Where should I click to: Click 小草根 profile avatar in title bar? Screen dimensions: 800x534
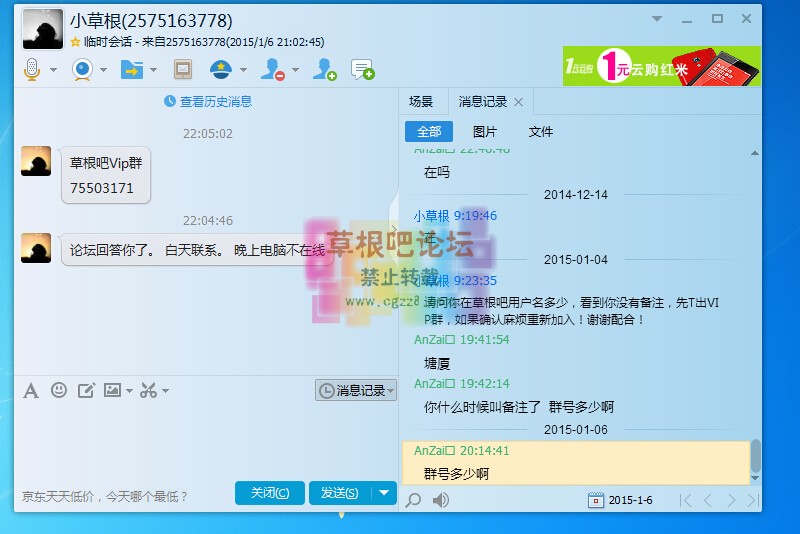[43, 29]
